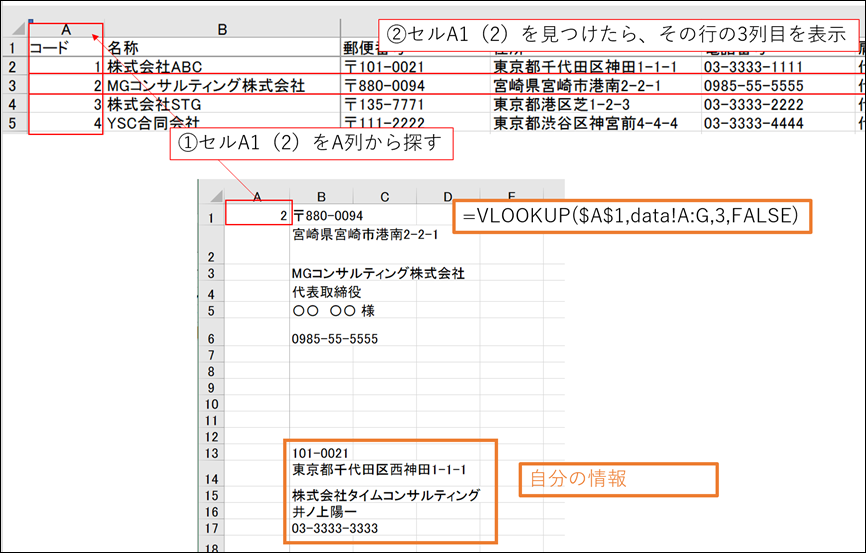Click address 東京都港区芝1-2-3
Screen dimensions: 866x553
(596, 104)
